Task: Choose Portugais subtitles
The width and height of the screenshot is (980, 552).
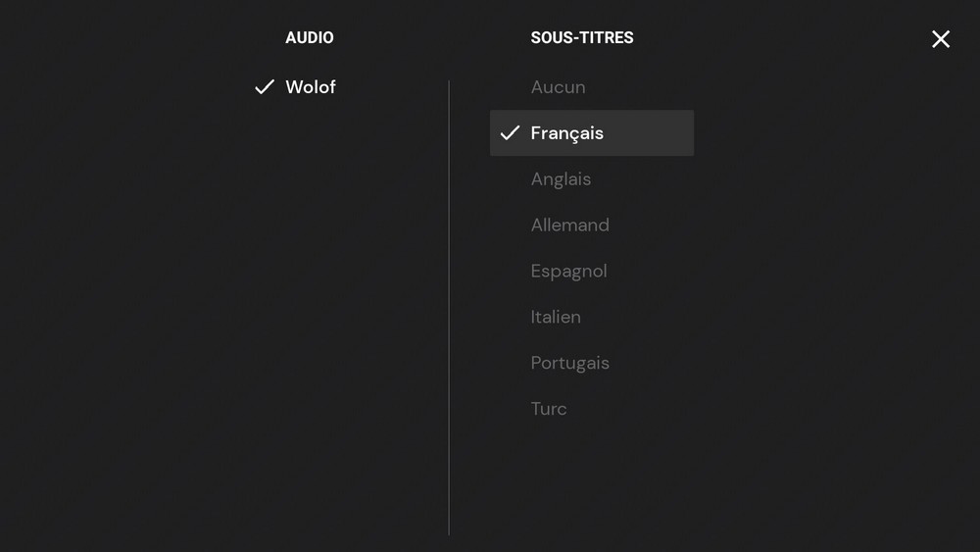Action: pyautogui.click(x=569, y=364)
